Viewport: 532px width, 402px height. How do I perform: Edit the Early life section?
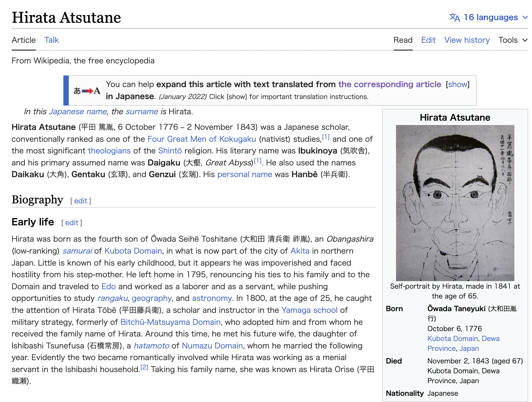[x=72, y=223]
